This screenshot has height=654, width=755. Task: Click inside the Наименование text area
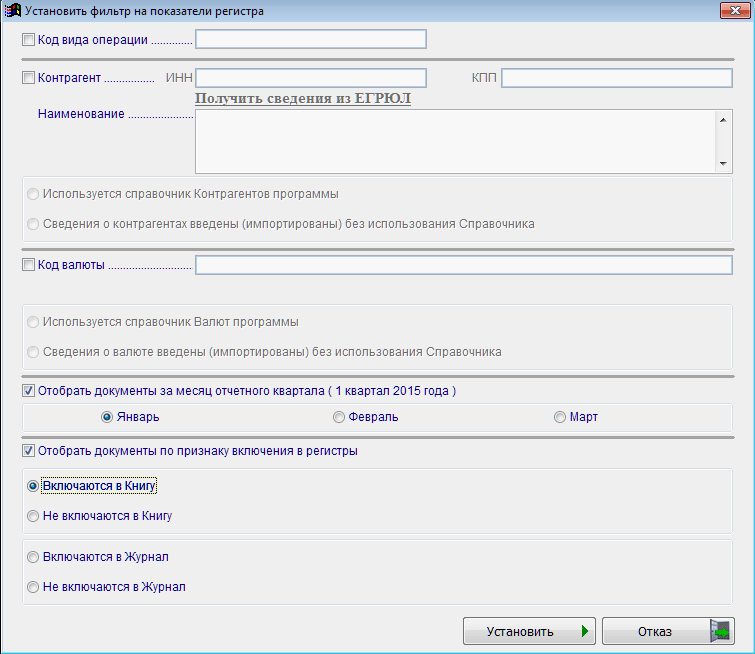point(455,142)
